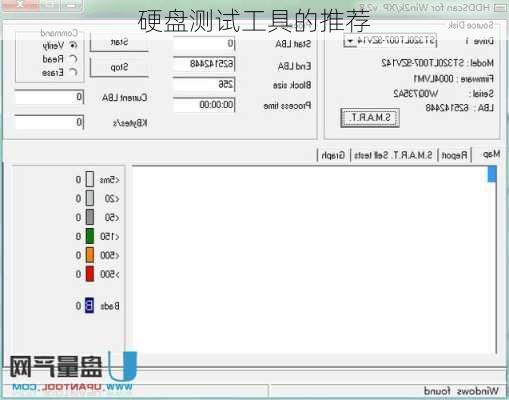Click the blue Bads legend icon
Viewport: 509px width, 400px height.
(x=89, y=305)
